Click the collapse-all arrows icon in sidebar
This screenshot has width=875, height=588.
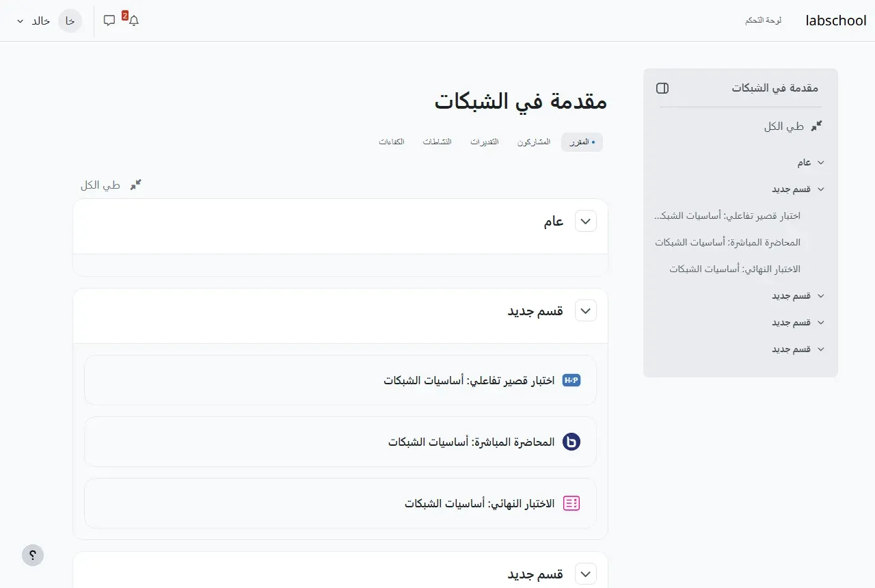click(816, 126)
